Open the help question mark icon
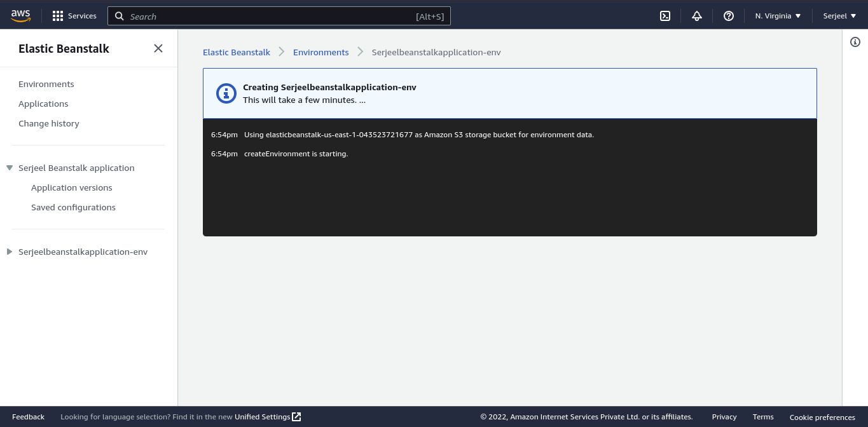The image size is (868, 427). (729, 16)
